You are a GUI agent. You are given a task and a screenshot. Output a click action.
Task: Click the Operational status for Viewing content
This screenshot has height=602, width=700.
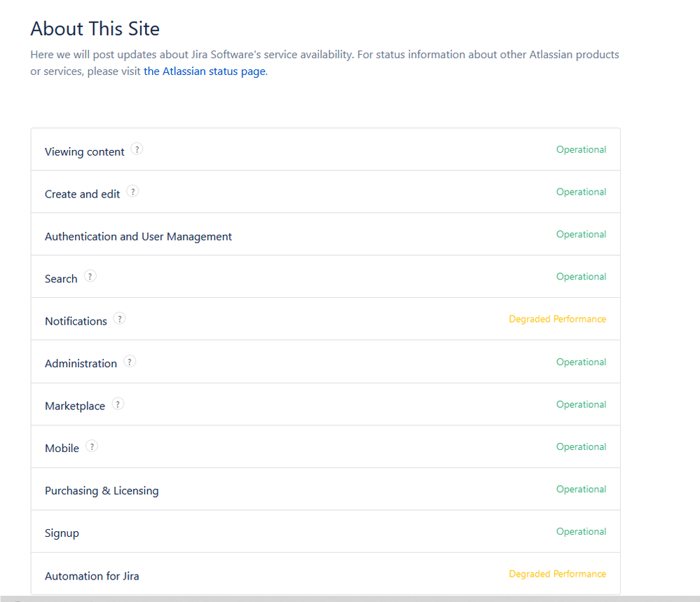(582, 149)
